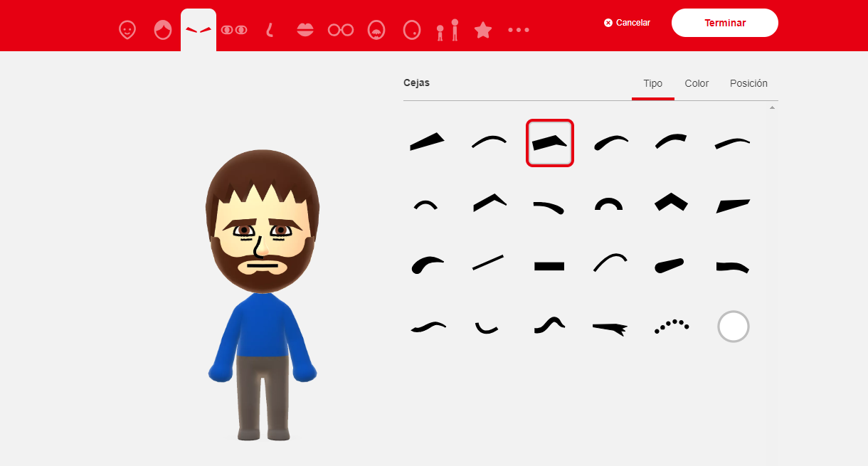Image resolution: width=868 pixels, height=466 pixels.
Task: Pick the dotted arc eyebrow
Action: (672, 327)
